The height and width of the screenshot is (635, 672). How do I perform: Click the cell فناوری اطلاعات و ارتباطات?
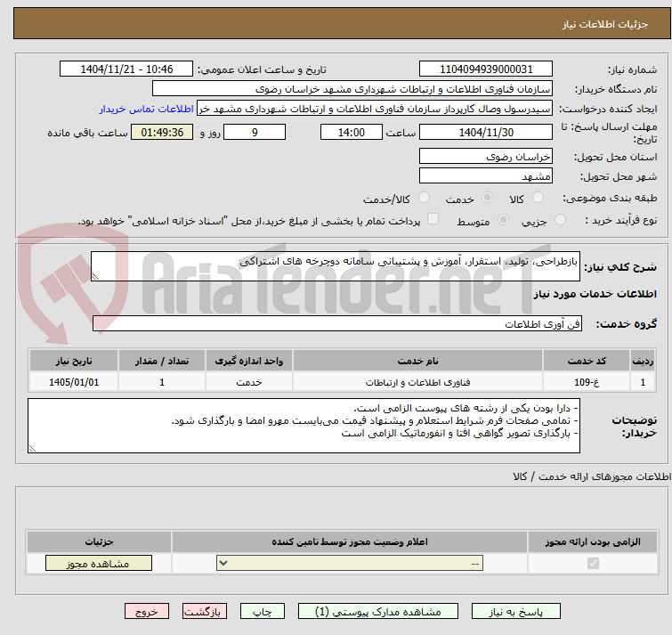[417, 382]
